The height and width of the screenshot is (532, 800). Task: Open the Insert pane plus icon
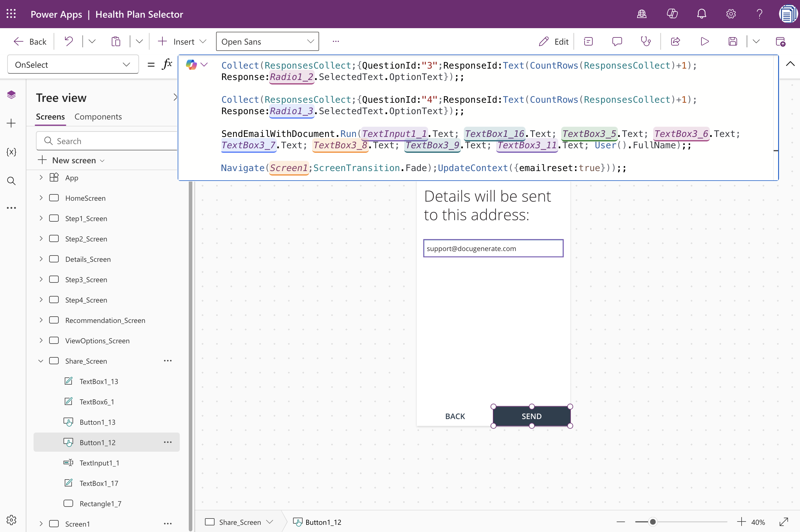pos(11,123)
